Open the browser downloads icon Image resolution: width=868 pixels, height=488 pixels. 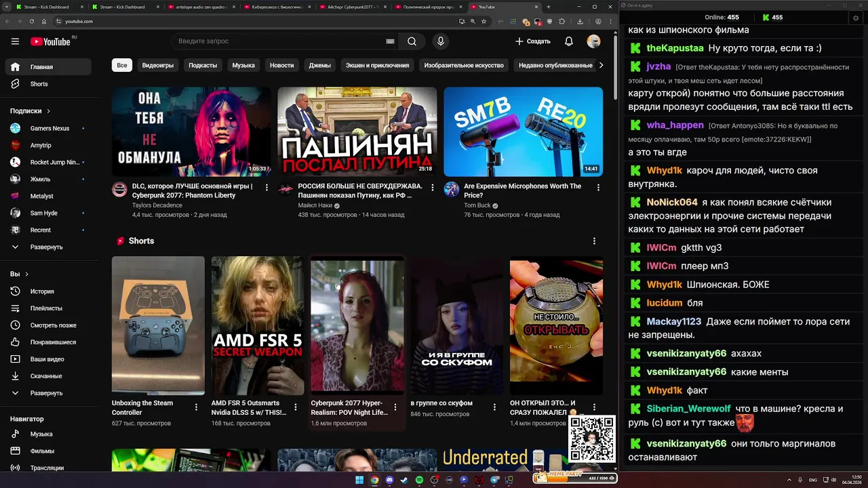(x=580, y=21)
